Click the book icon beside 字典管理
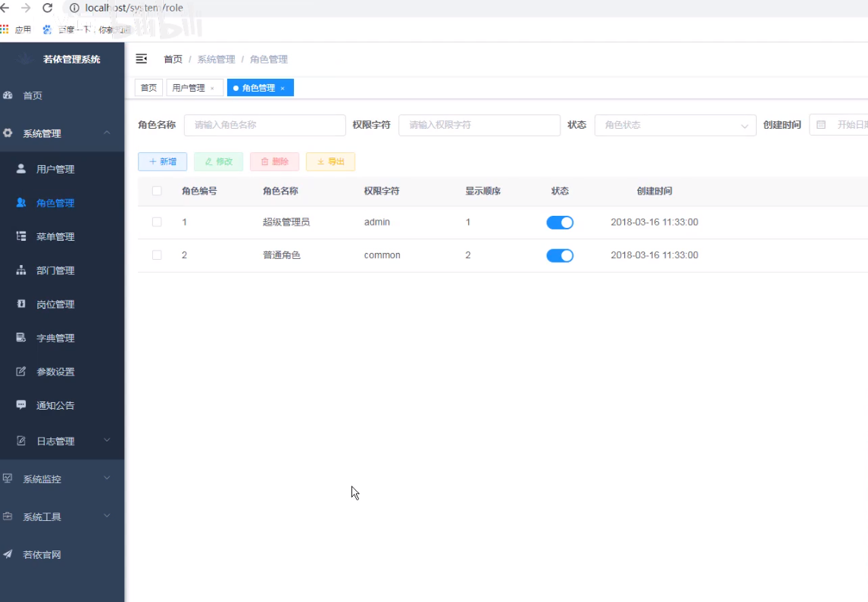 (x=21, y=338)
